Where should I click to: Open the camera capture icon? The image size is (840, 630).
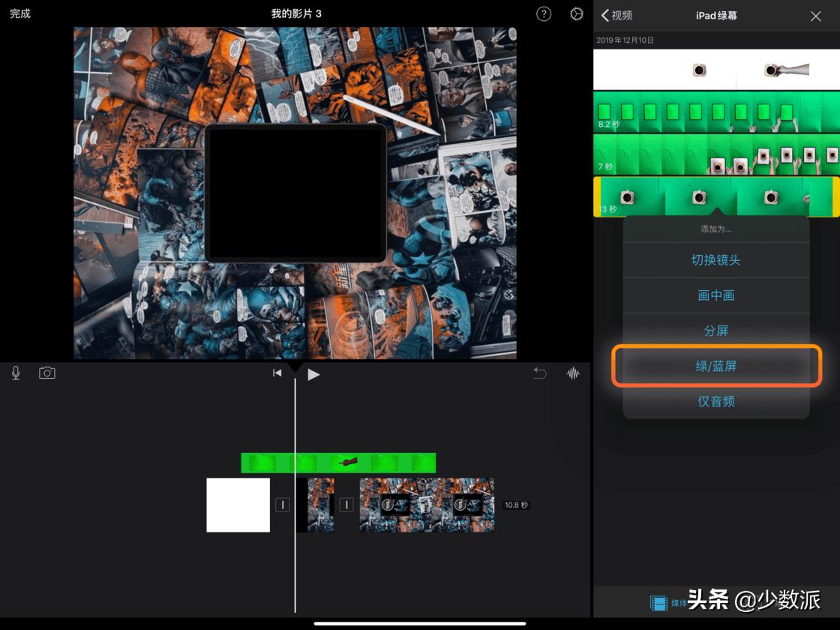(x=47, y=372)
